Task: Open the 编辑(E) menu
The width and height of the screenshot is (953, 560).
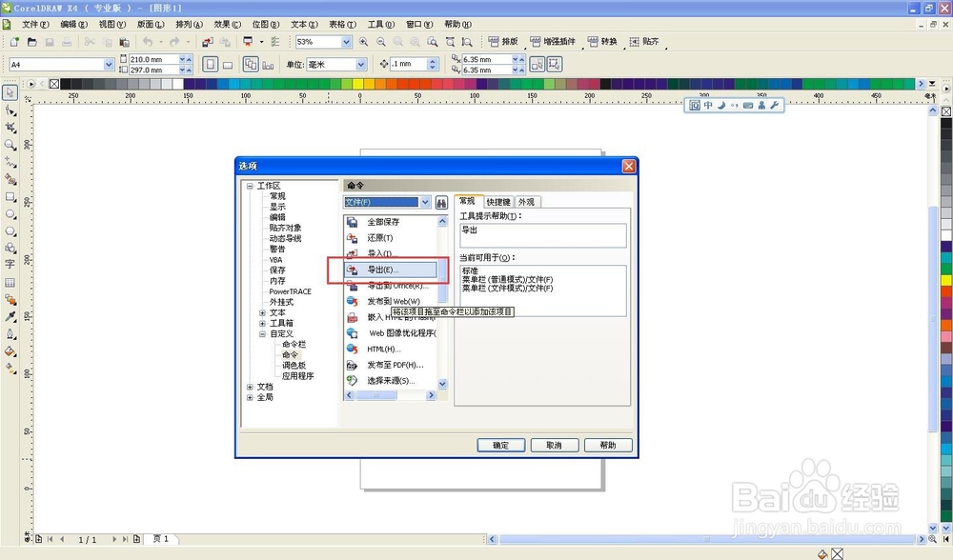Action: (x=73, y=25)
